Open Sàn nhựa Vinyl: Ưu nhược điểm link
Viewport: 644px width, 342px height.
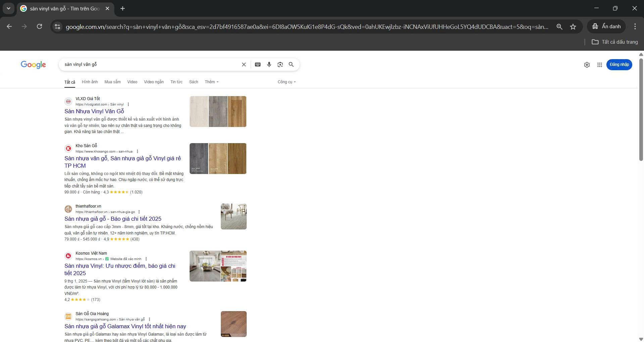120,269
